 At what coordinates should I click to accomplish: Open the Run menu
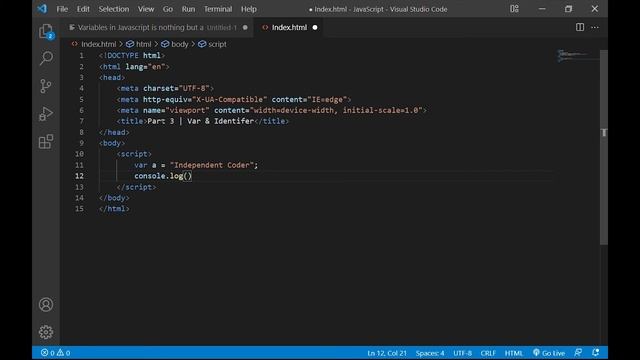pyautogui.click(x=188, y=9)
